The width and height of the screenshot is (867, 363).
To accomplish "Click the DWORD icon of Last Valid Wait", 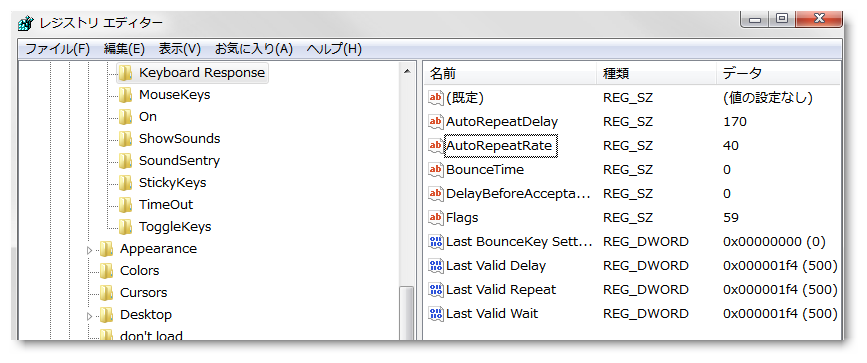I will click(x=436, y=314).
